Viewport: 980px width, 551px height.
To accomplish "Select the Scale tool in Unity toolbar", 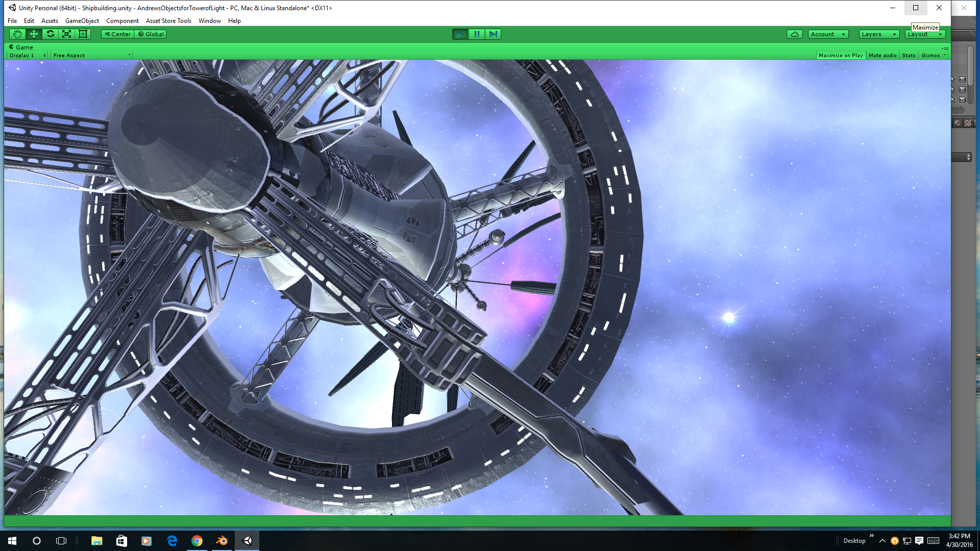I will (x=66, y=34).
